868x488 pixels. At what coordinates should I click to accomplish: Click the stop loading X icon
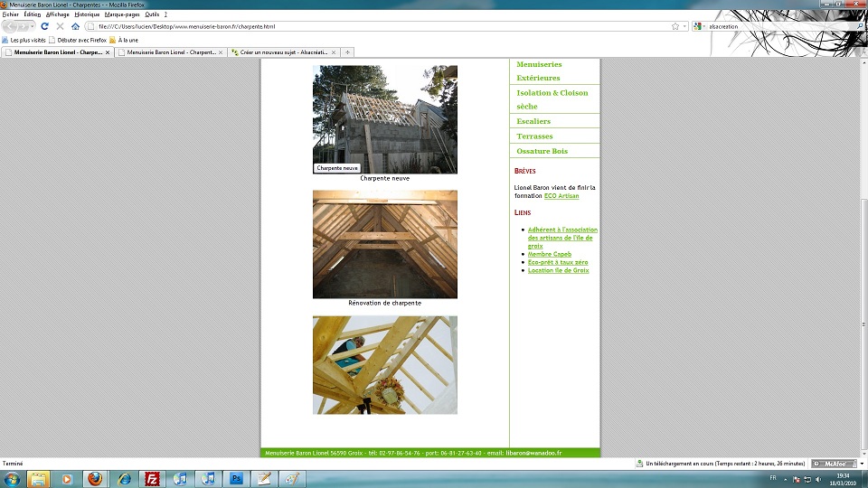click(x=60, y=26)
